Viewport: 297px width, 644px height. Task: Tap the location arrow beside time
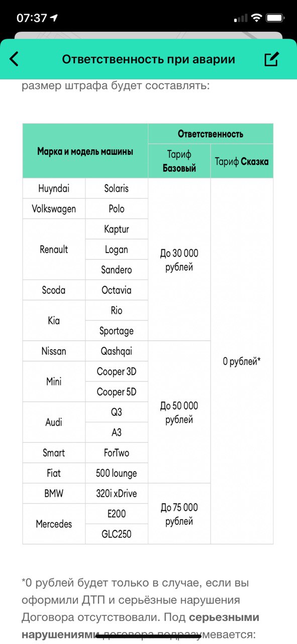[x=54, y=18]
